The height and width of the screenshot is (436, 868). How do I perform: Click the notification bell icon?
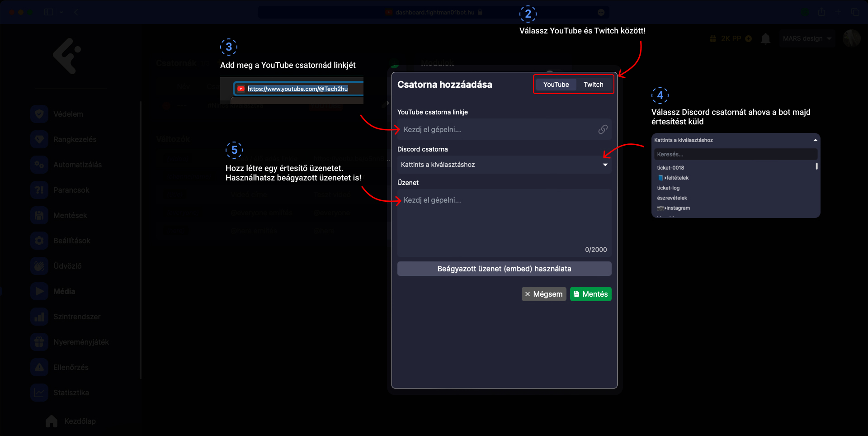[x=765, y=39]
